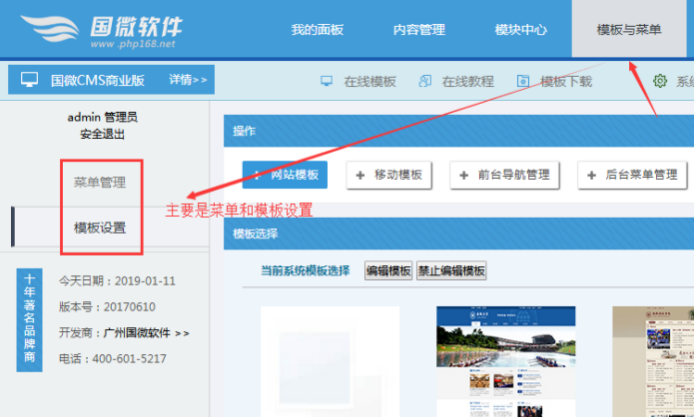Click the plus icon on 前台导航管理
The image size is (694, 417).
point(464,175)
